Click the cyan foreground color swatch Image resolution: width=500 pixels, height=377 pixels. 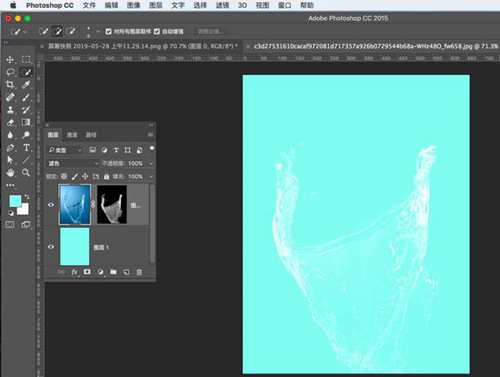15,201
